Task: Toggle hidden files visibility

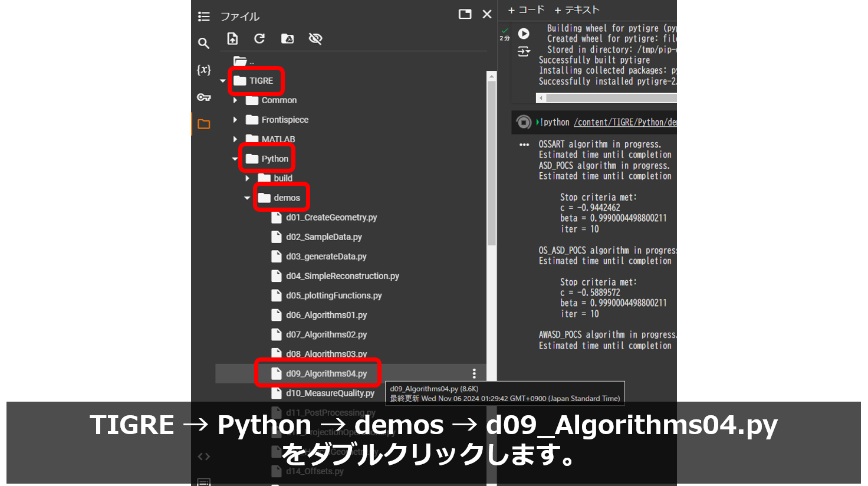Action: click(x=315, y=38)
